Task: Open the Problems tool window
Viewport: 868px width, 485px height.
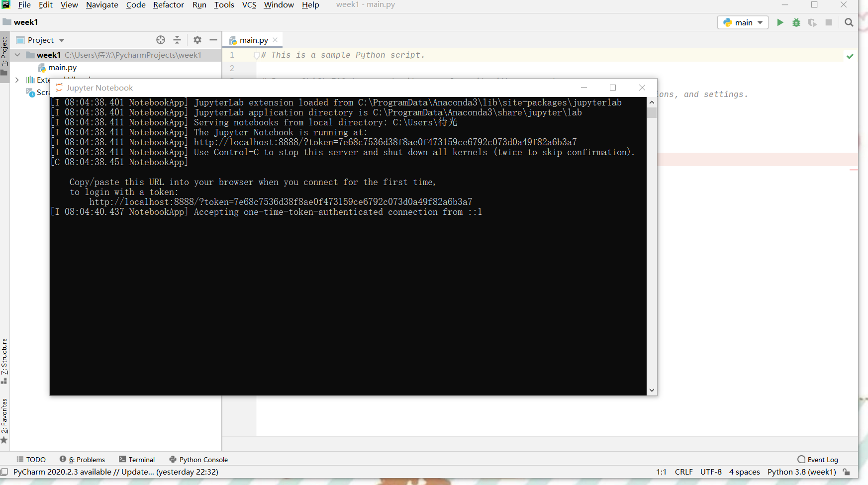Action: 82,460
